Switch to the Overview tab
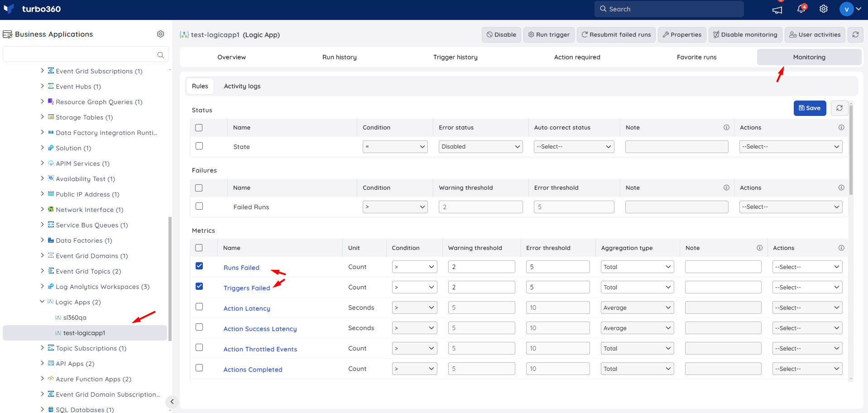The height and width of the screenshot is (413, 868). point(231,57)
